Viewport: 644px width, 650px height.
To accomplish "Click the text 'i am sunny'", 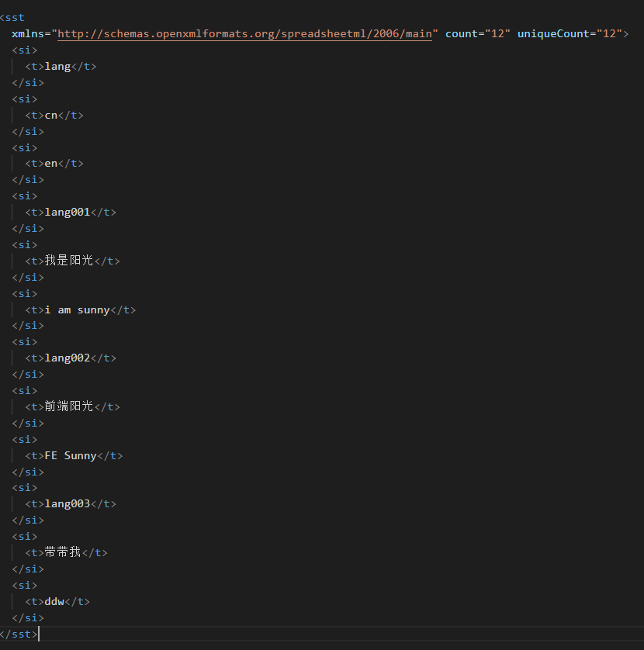I will coord(77,309).
